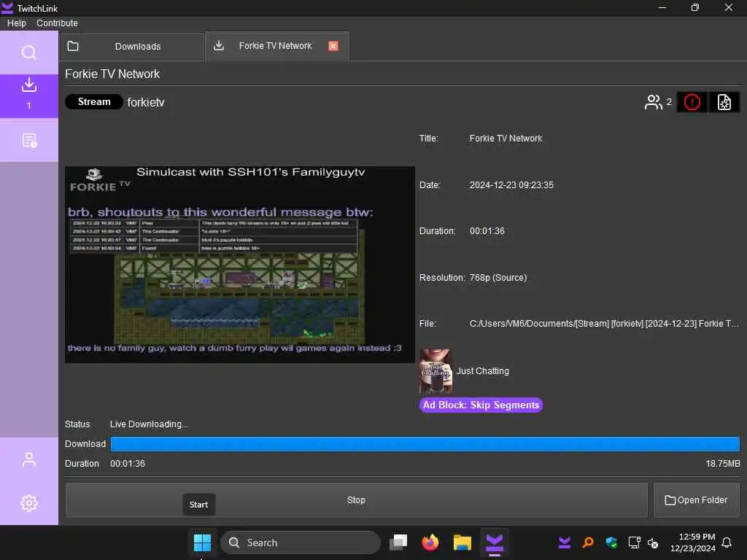Open scheduled downloads in the sidebar
The image size is (747, 560).
[29, 141]
